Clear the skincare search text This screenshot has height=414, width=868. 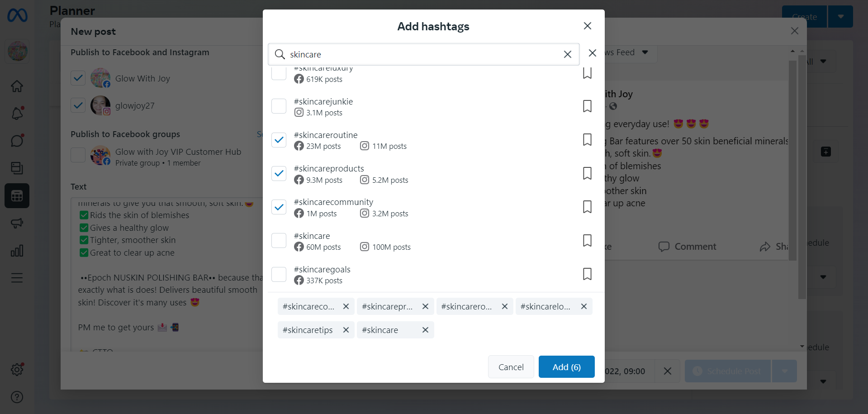point(568,54)
